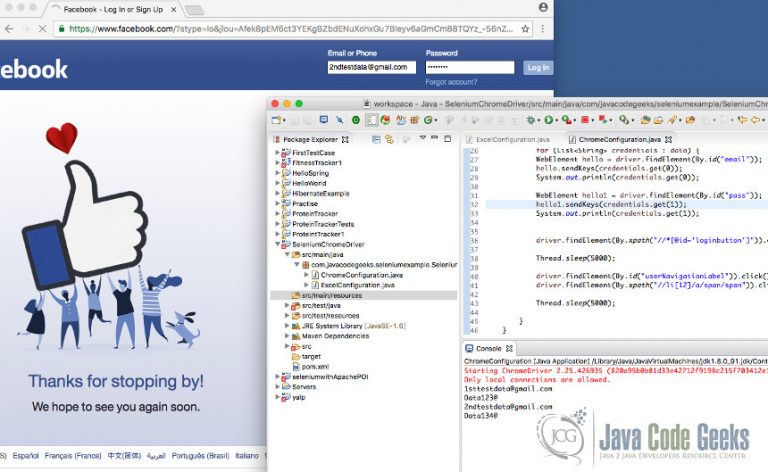This screenshot has width=768, height=472.
Task: Click the New Java Class green C icon
Action: point(428,120)
